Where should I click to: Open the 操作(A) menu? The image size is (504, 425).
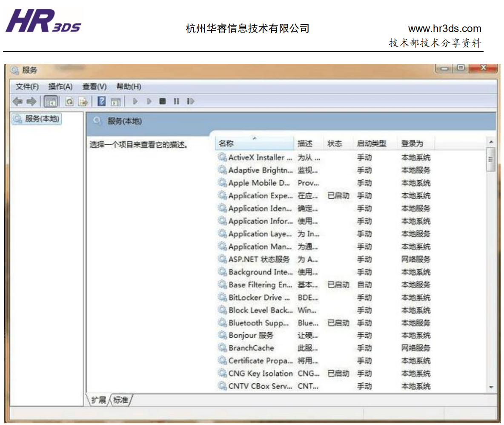(60, 87)
